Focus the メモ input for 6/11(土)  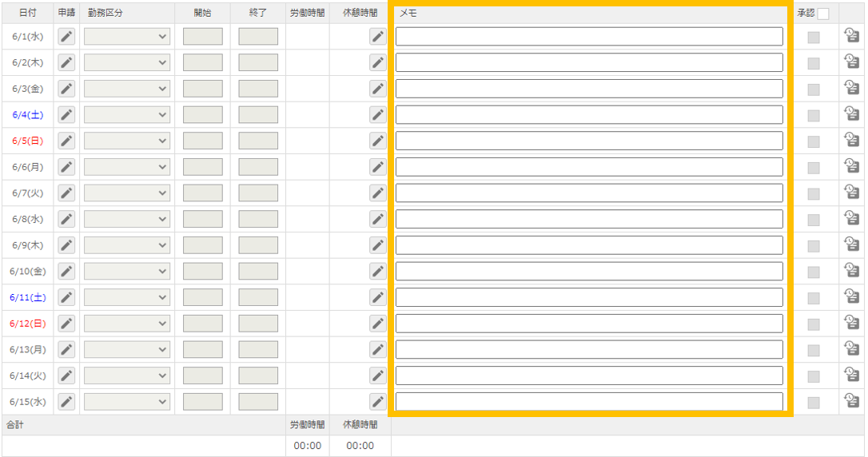coord(589,297)
